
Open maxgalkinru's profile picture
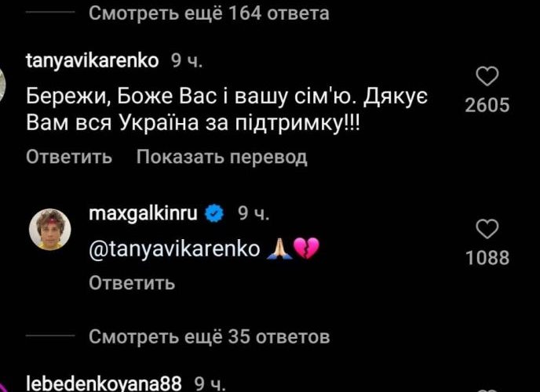click(x=50, y=230)
